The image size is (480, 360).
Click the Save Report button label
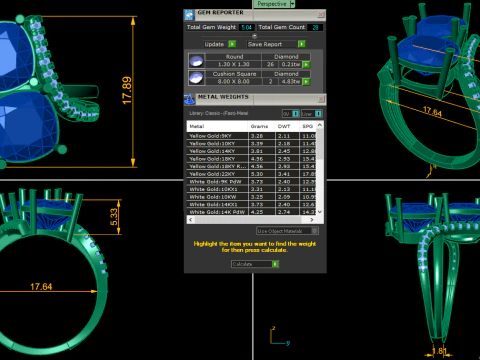pyautogui.click(x=265, y=44)
